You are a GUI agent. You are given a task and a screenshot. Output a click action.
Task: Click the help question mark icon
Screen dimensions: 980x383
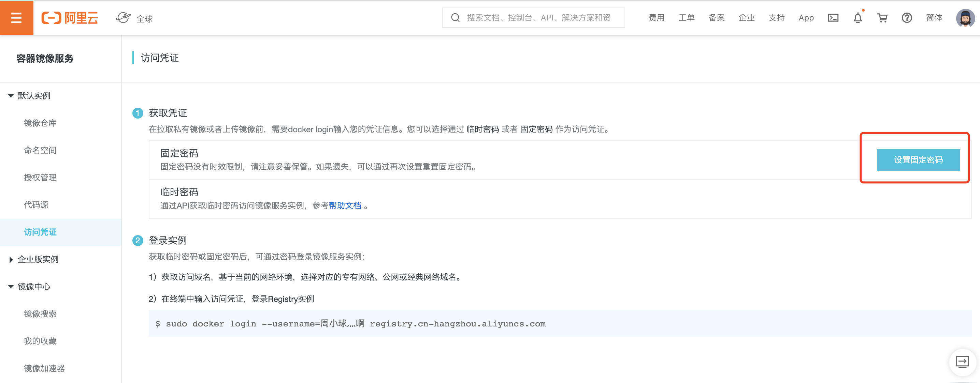coord(907,17)
